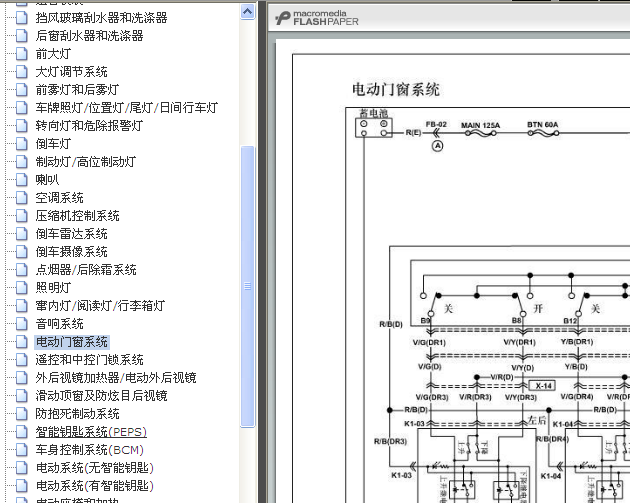
Task: Click the page icon beside 防抱死制动系统
Action: coord(22,414)
